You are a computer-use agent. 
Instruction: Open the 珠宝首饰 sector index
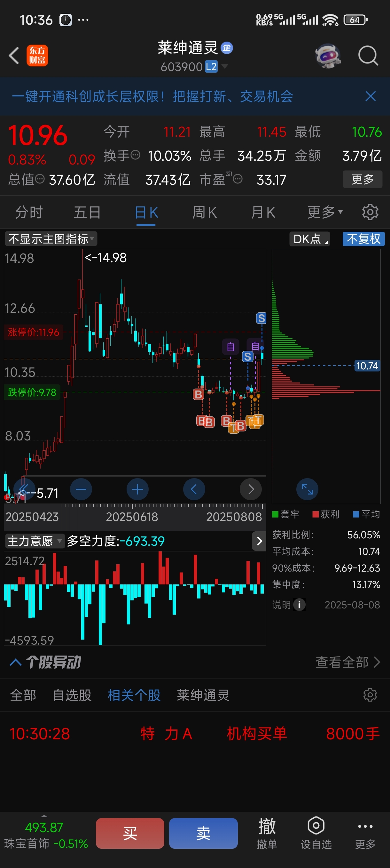pyautogui.click(x=45, y=836)
